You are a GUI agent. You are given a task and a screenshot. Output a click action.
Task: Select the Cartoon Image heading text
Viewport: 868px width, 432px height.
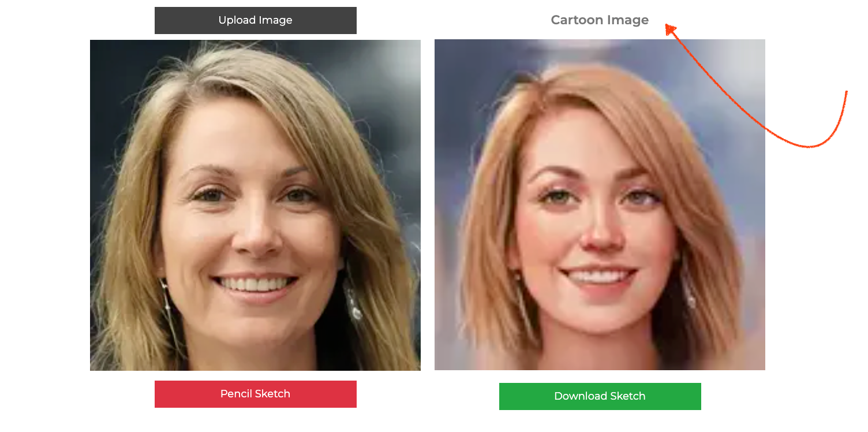(x=600, y=20)
